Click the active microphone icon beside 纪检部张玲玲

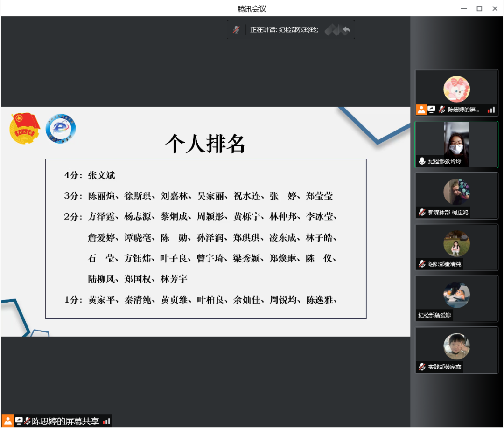pos(422,161)
